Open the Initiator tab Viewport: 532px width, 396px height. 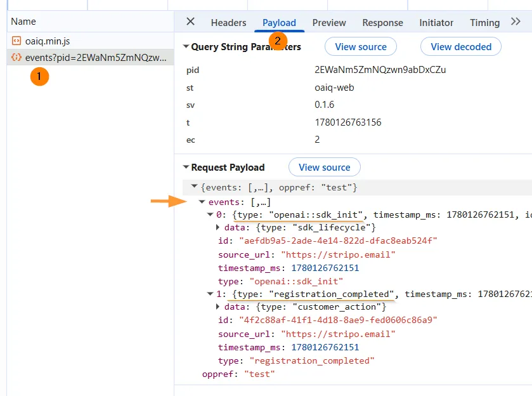point(436,23)
